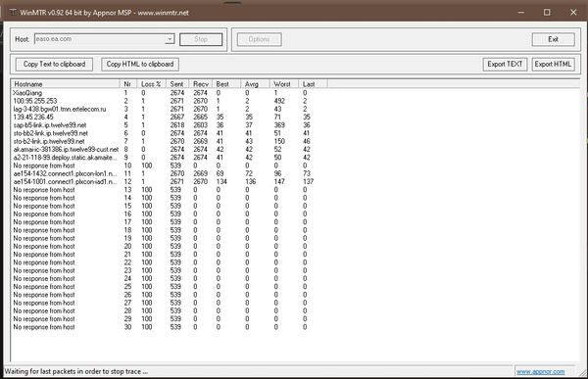This screenshot has width=588, height=379.
Task: Click the WinMTR title bar app icon
Action: (13, 13)
